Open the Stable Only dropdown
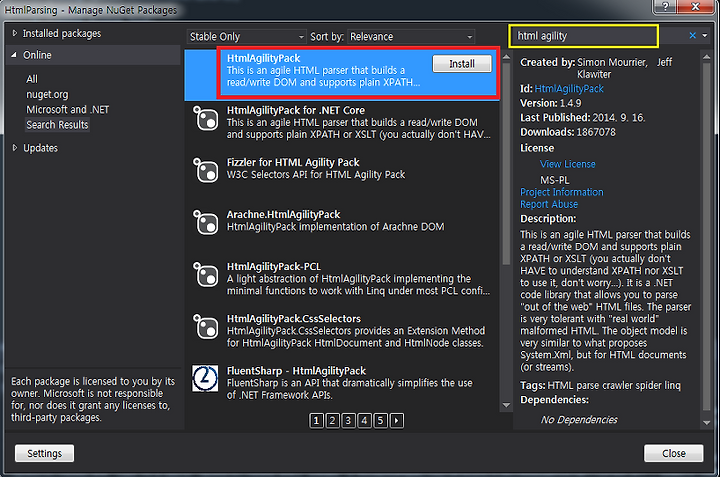The width and height of the screenshot is (720, 477). [246, 36]
